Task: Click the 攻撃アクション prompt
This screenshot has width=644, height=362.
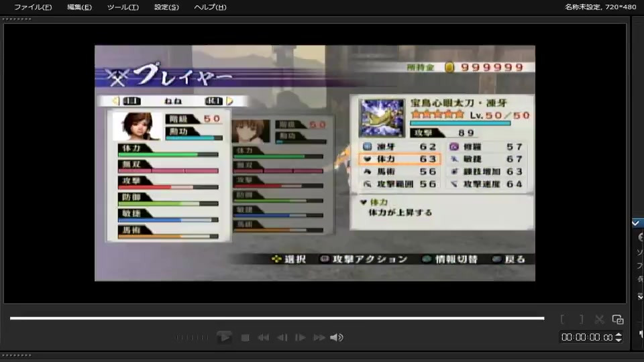Action: (x=364, y=259)
